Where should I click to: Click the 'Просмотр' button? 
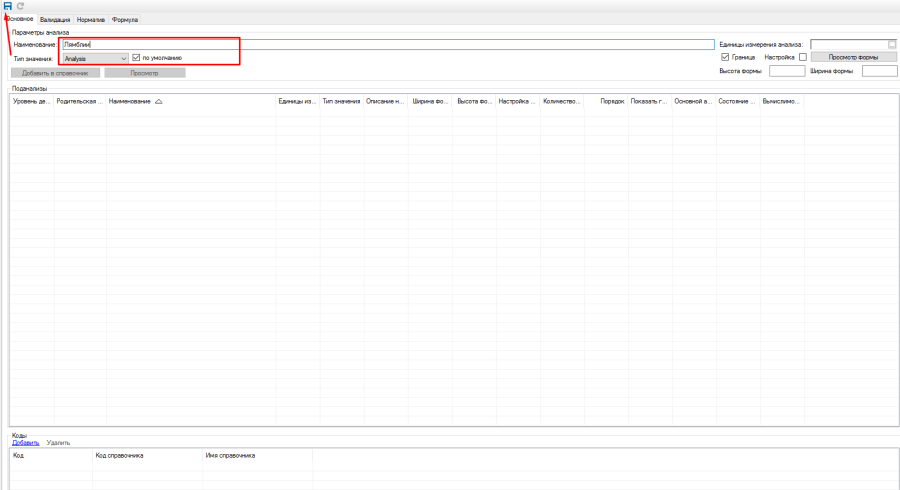click(x=145, y=73)
